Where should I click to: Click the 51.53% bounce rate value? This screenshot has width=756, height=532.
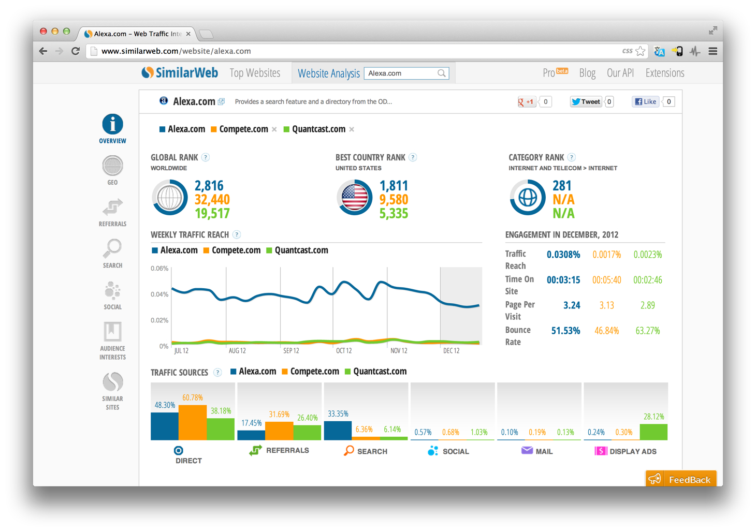(565, 331)
